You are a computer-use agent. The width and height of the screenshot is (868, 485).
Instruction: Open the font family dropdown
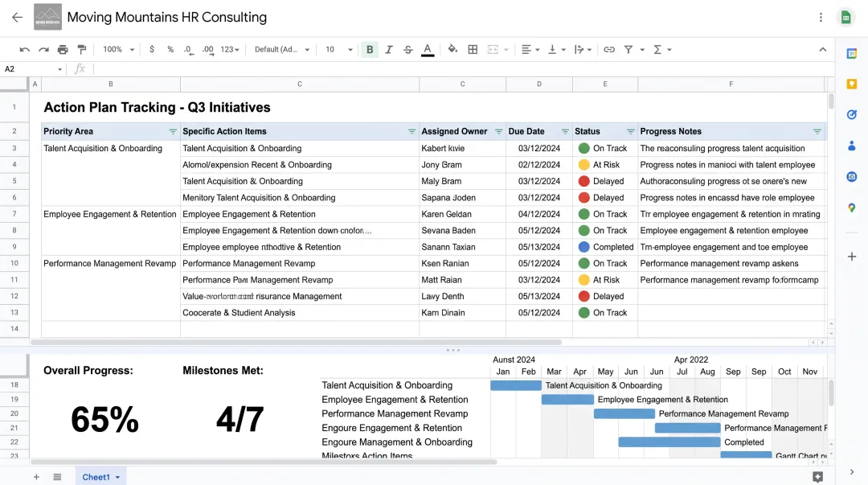(282, 50)
